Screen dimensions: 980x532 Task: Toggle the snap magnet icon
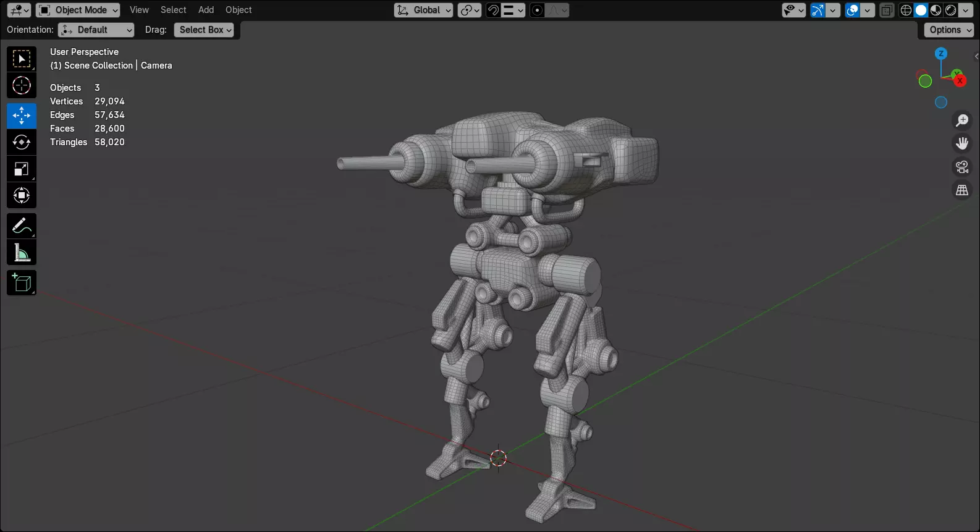click(x=493, y=10)
